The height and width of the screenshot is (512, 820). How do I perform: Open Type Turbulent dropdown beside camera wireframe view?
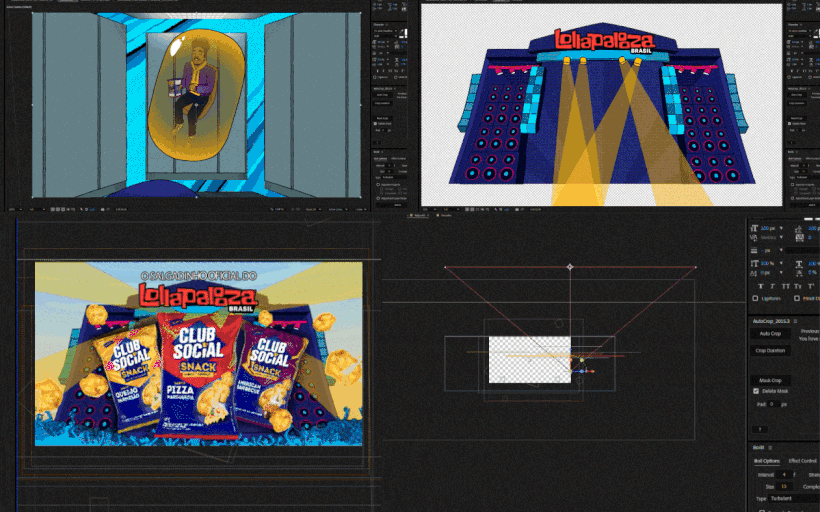pos(793,498)
